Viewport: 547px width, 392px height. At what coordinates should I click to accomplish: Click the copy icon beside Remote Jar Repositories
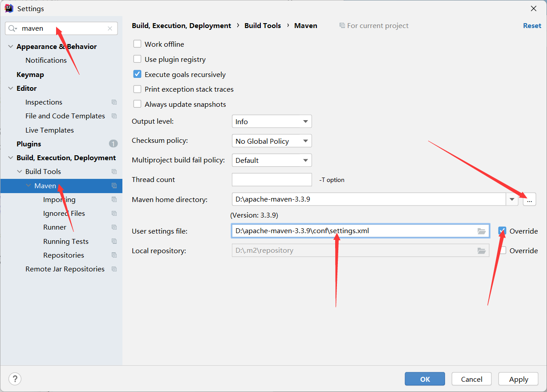pyautogui.click(x=114, y=269)
